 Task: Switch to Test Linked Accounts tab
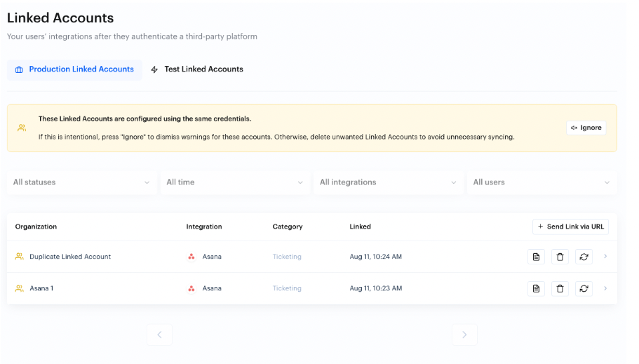(197, 69)
